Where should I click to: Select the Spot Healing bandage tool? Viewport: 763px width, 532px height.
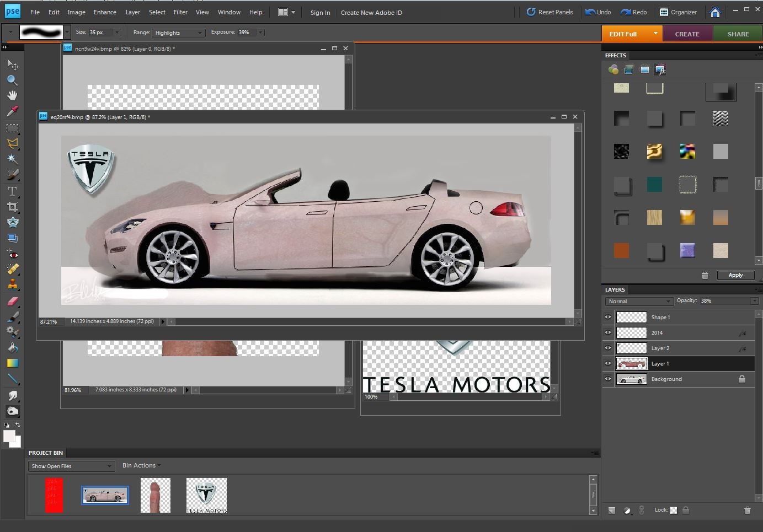point(12,270)
